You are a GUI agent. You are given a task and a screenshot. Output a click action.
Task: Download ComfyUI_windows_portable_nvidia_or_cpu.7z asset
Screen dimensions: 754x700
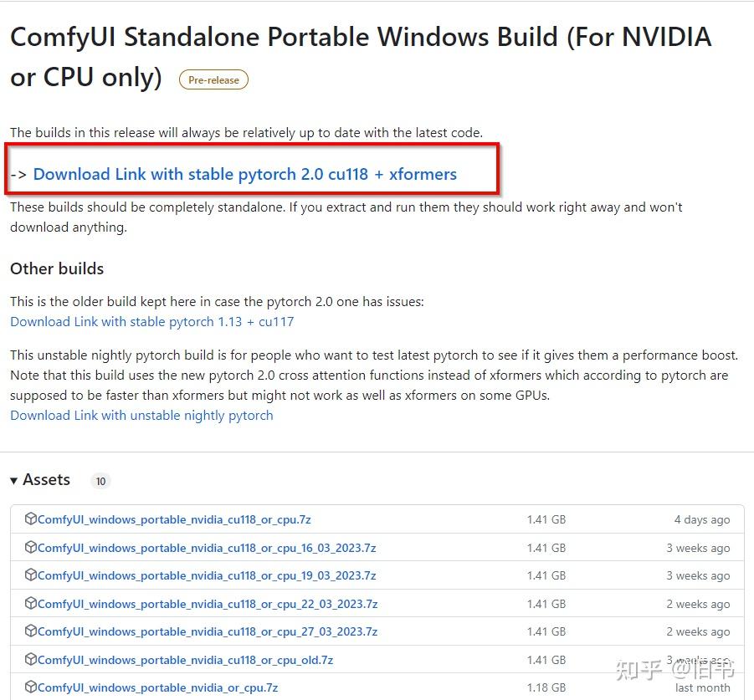(x=157, y=687)
